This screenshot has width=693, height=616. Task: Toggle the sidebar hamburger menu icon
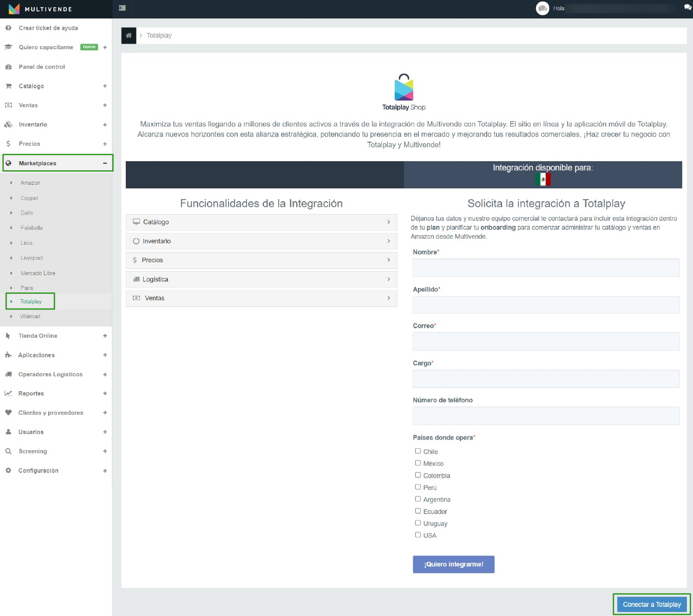[x=122, y=8]
